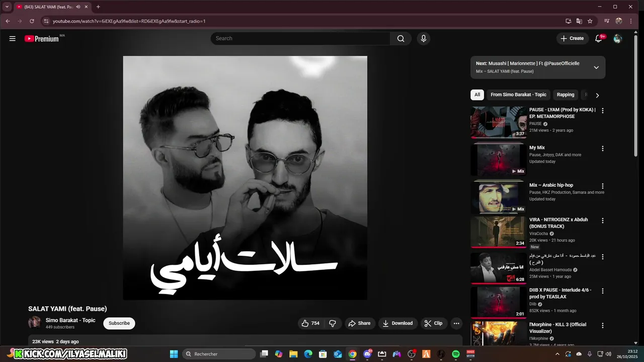Bookmark this page with the star icon
The image size is (644, 362).
pos(590,21)
